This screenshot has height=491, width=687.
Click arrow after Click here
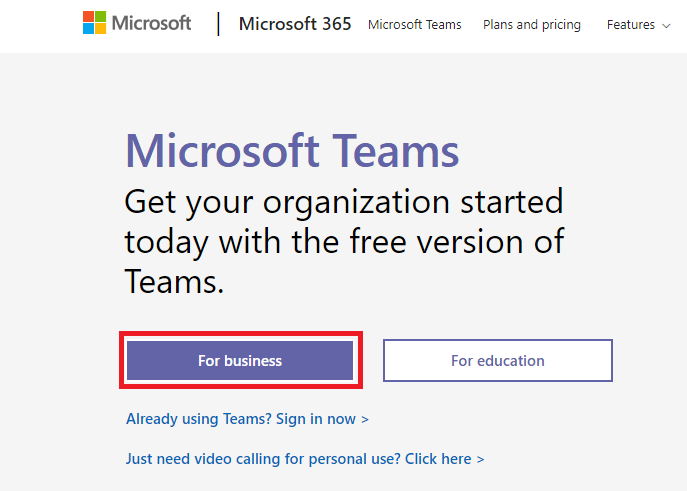tap(480, 460)
